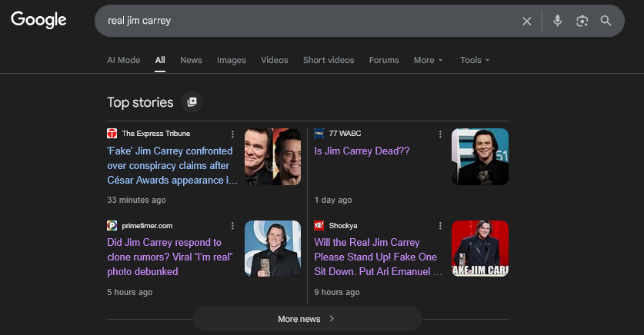Click the magnifying glass search icon
Viewport: 644px width, 335px height.
tap(606, 21)
